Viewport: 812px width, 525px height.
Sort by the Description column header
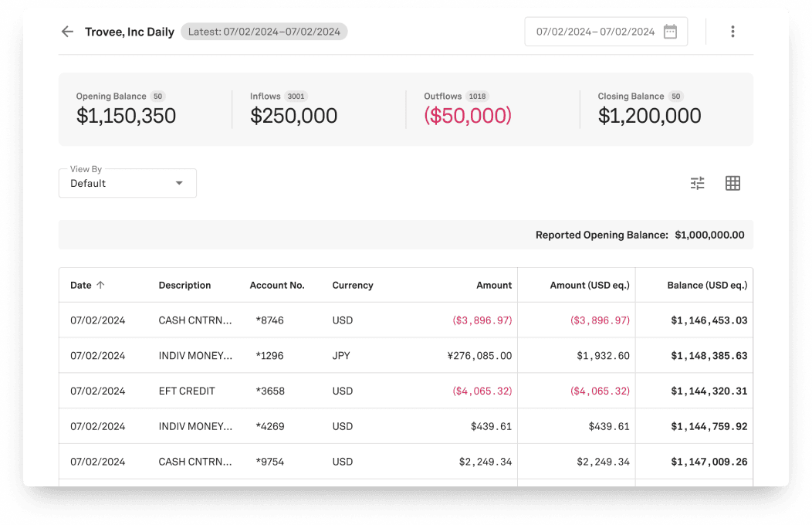point(184,285)
